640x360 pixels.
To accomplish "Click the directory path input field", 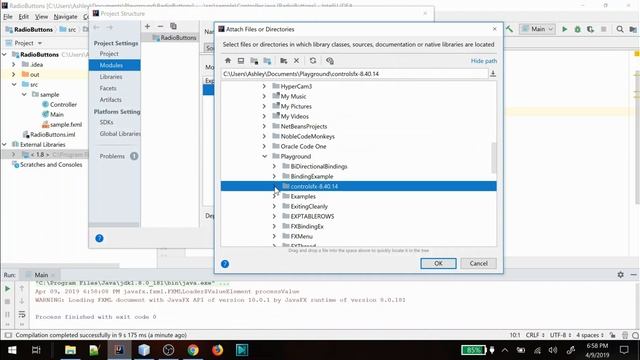I will 354,74.
